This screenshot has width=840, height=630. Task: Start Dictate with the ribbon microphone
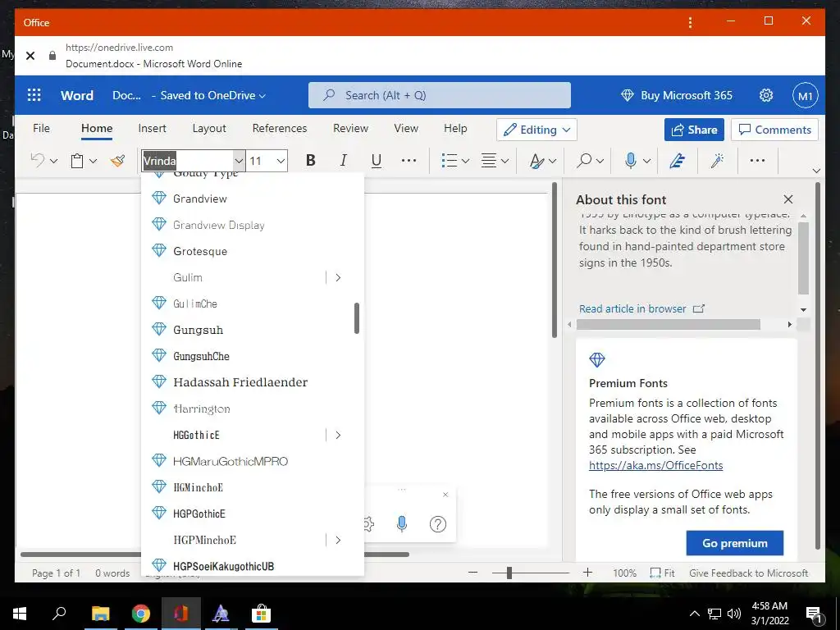pos(631,160)
